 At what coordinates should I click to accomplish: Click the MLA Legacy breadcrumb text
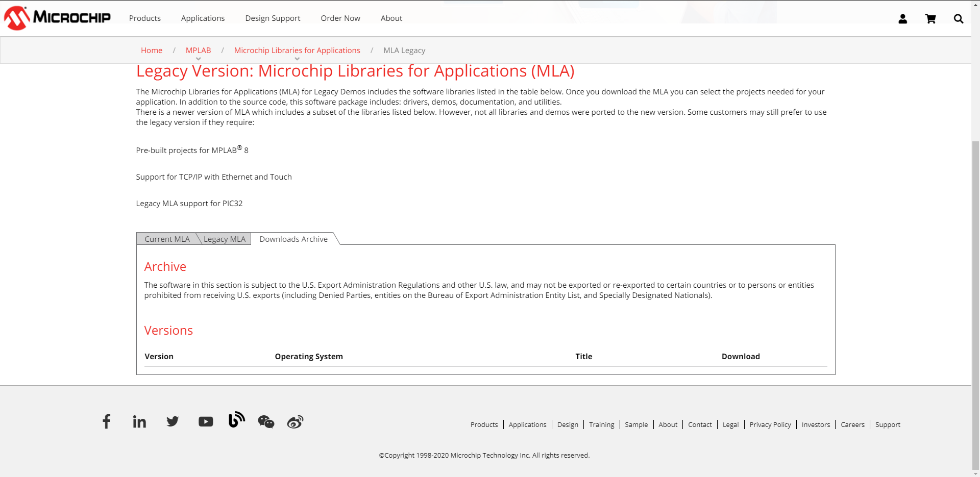coord(404,50)
